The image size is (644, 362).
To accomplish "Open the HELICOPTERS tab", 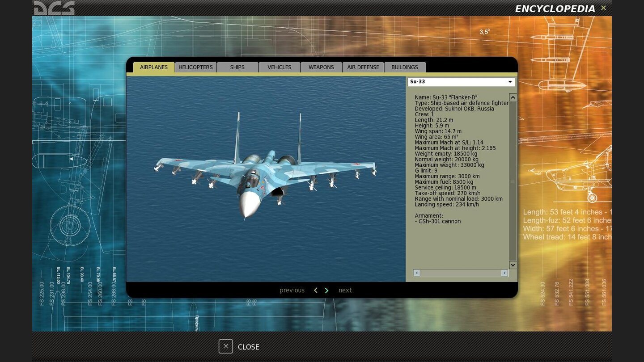I will point(195,67).
